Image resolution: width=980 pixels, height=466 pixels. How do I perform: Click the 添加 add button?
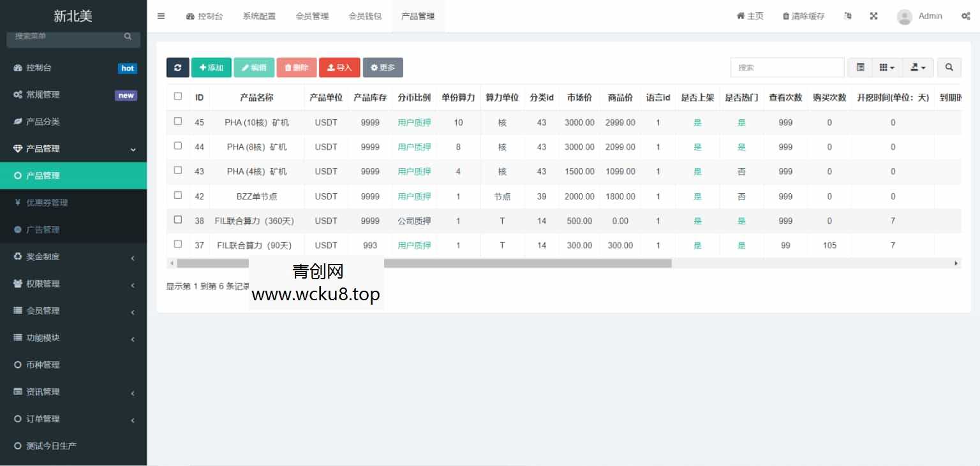[x=211, y=67]
